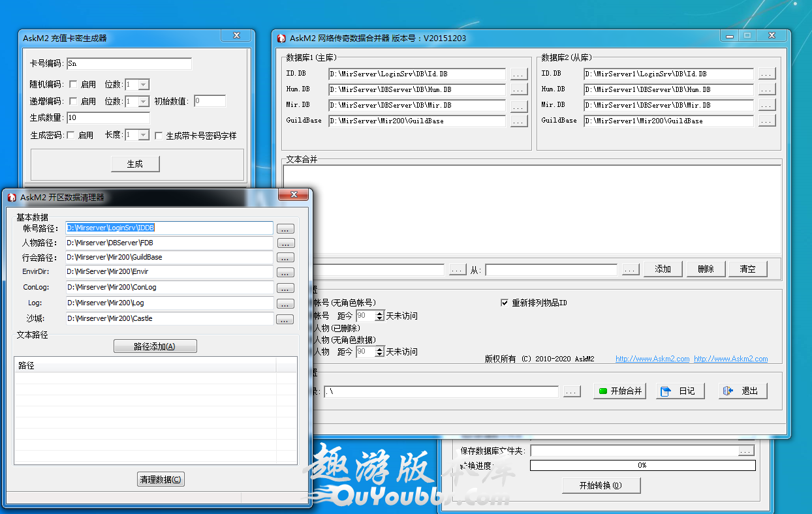Enable 生成带卡号密码字样 checkbox
This screenshot has width=812, height=514.
point(159,136)
